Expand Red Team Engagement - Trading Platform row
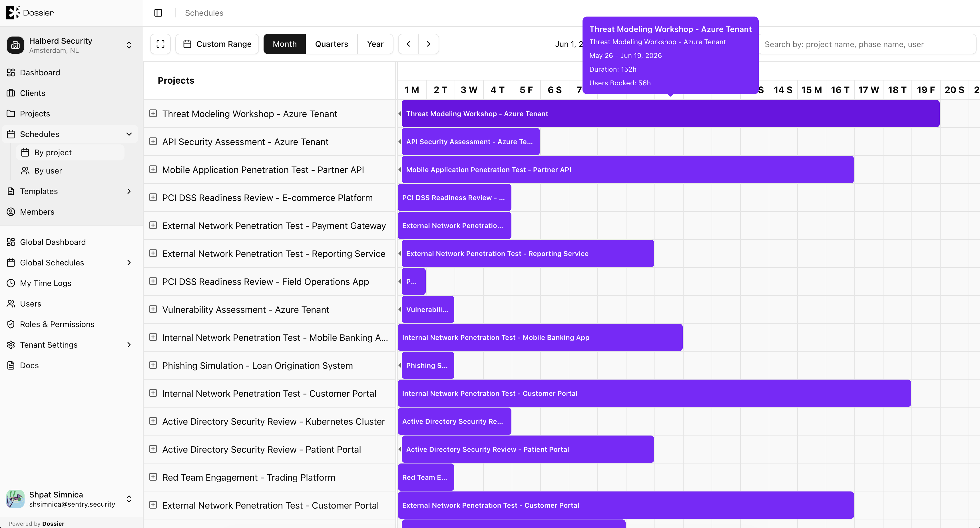 153,477
